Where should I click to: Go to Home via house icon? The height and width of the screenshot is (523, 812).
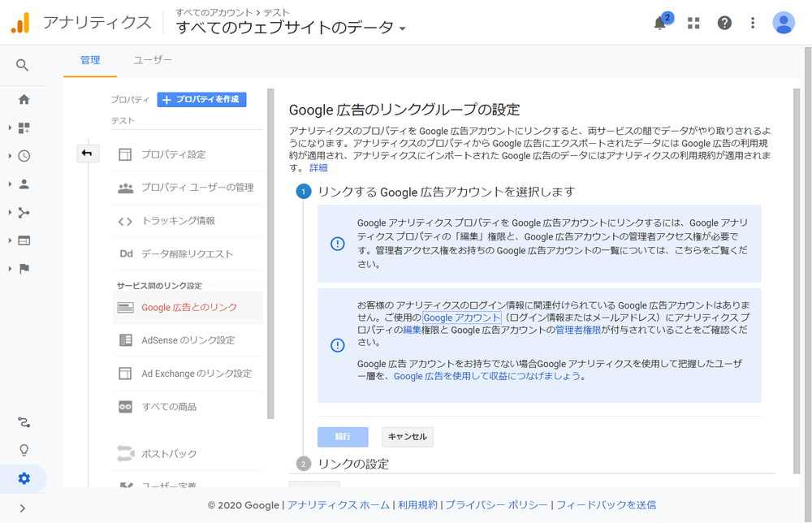pos(24,99)
